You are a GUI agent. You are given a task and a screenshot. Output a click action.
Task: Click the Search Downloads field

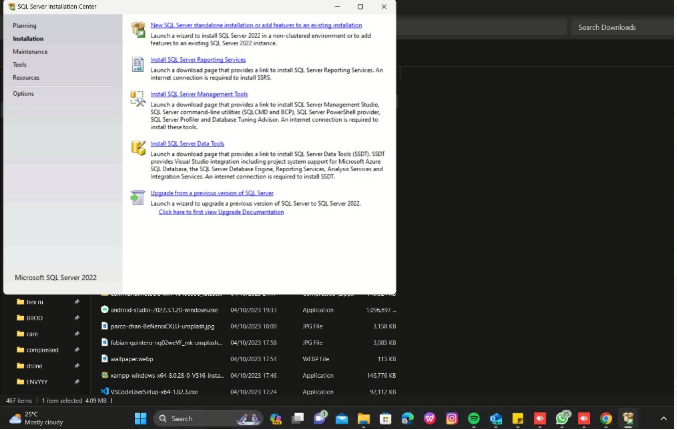click(x=620, y=27)
